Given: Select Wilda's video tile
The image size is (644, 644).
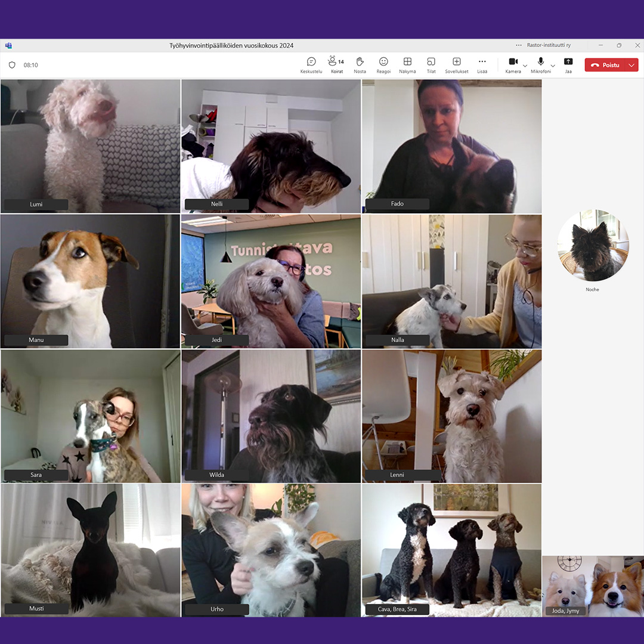Looking at the screenshot, I should point(271,416).
